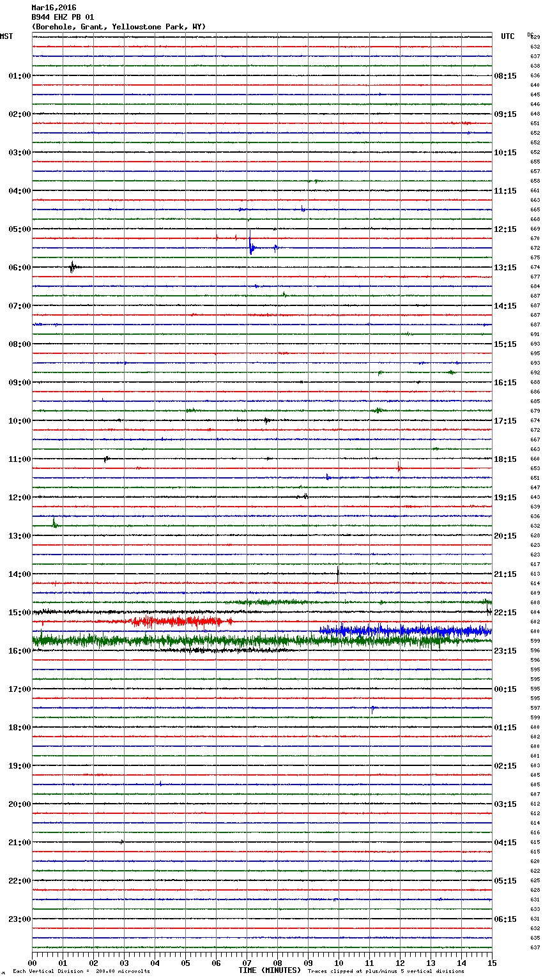
Task: Select the 05:00 MST time label
Action: point(19,229)
